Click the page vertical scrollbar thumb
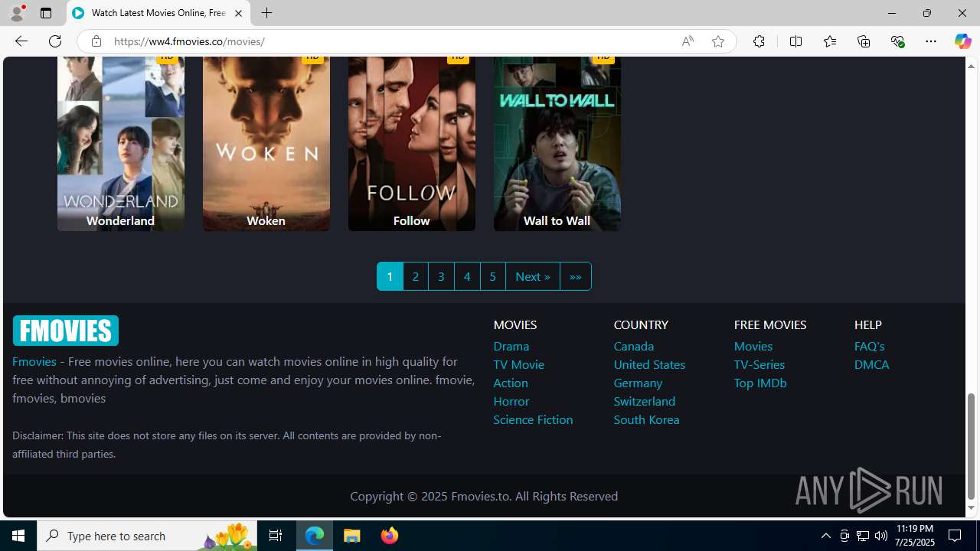The width and height of the screenshot is (980, 551). (971, 446)
